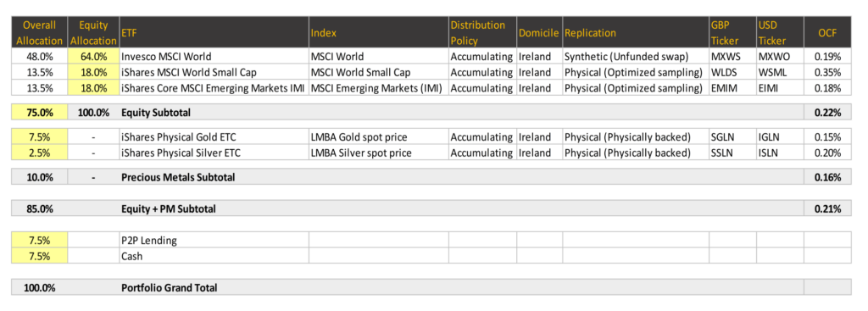Click the 0.21% subtotal OCF cell

click(x=827, y=208)
